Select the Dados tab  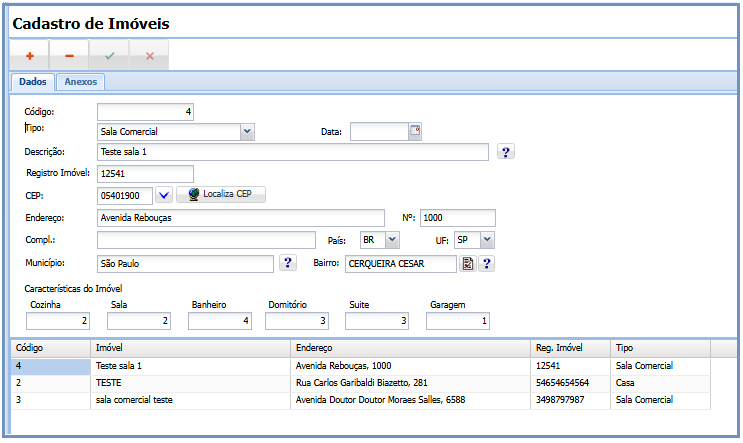[33, 83]
